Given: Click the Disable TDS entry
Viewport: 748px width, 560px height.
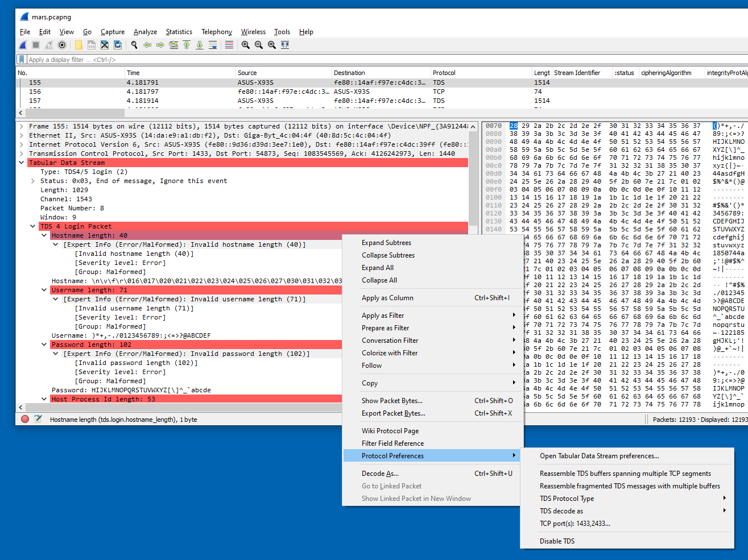Looking at the screenshot, I should pos(627,541).
